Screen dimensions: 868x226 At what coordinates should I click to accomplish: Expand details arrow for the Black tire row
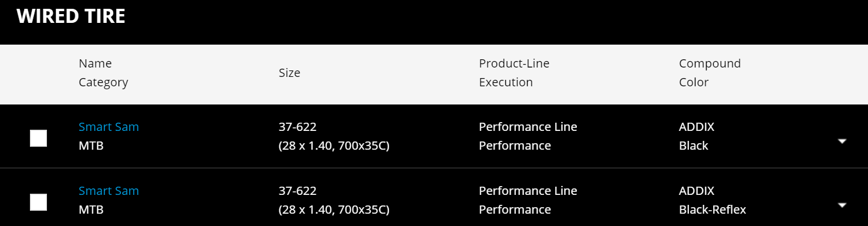[x=842, y=141]
